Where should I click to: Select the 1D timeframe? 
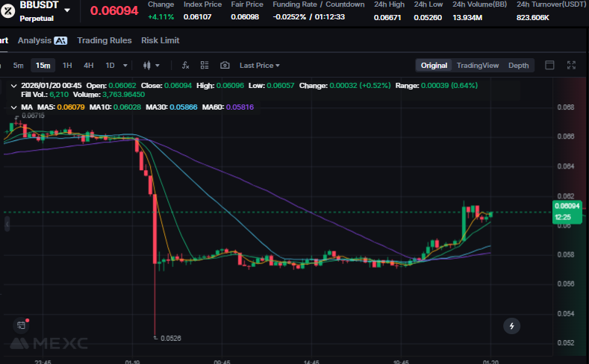point(110,66)
